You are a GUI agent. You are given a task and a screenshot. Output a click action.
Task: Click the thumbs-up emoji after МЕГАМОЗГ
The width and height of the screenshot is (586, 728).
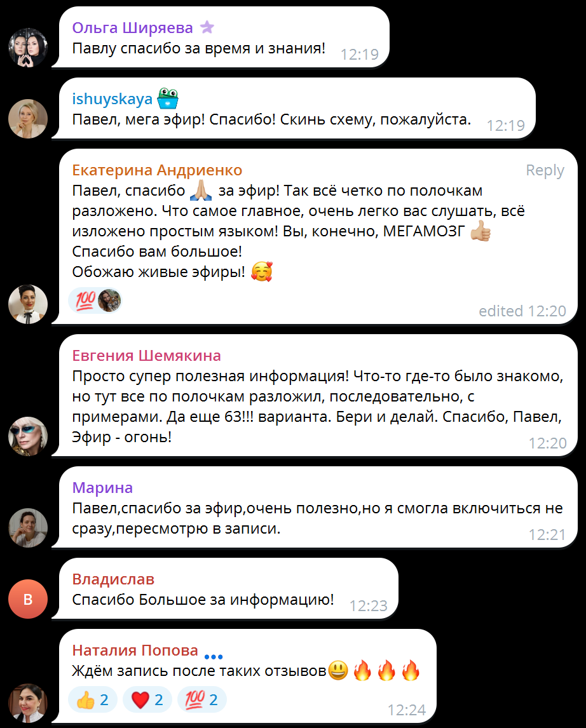[480, 231]
